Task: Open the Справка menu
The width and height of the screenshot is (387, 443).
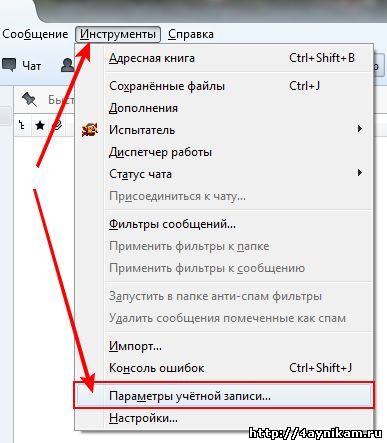Action: click(191, 34)
